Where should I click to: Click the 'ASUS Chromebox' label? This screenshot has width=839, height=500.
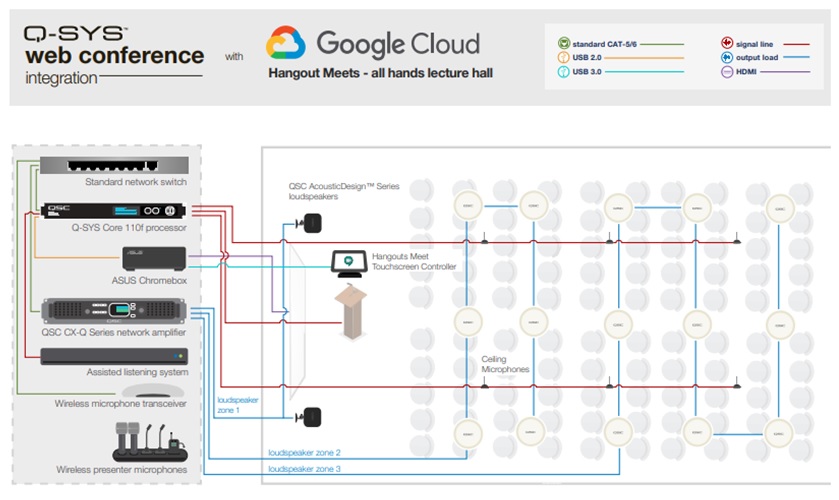tap(149, 281)
